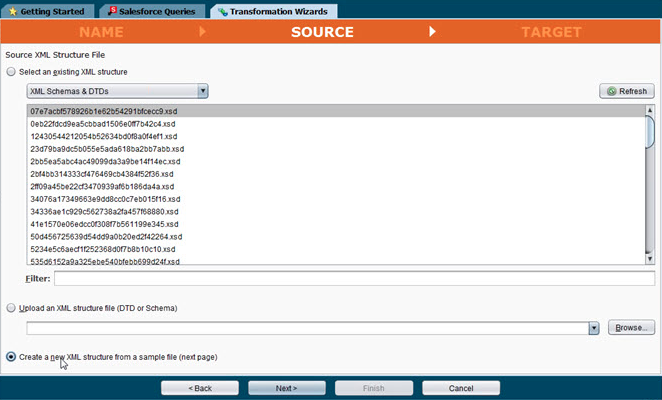662x400 pixels.
Task: Click the arrow between NAME and SOURCE
Action: [203, 32]
